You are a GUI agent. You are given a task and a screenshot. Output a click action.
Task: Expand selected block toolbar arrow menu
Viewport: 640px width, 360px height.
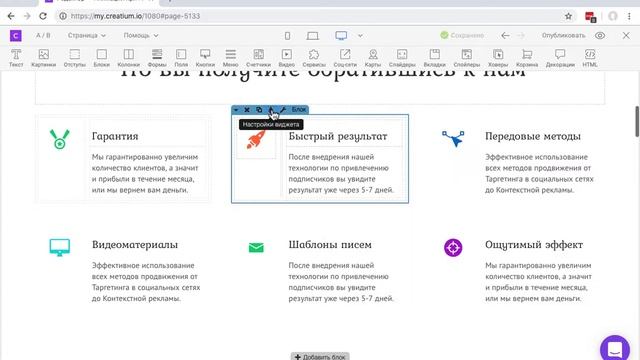tap(236, 110)
